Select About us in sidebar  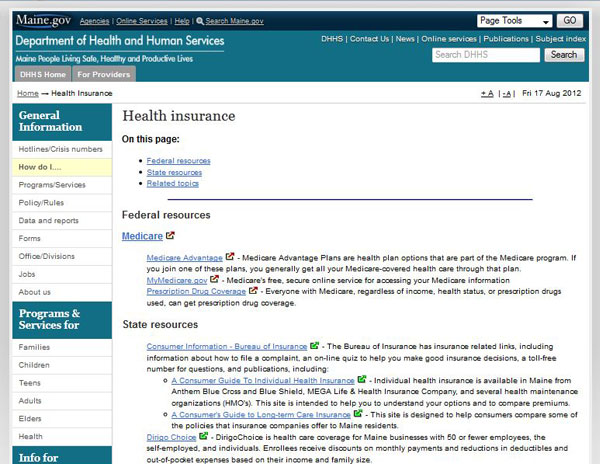pyautogui.click(x=62, y=292)
